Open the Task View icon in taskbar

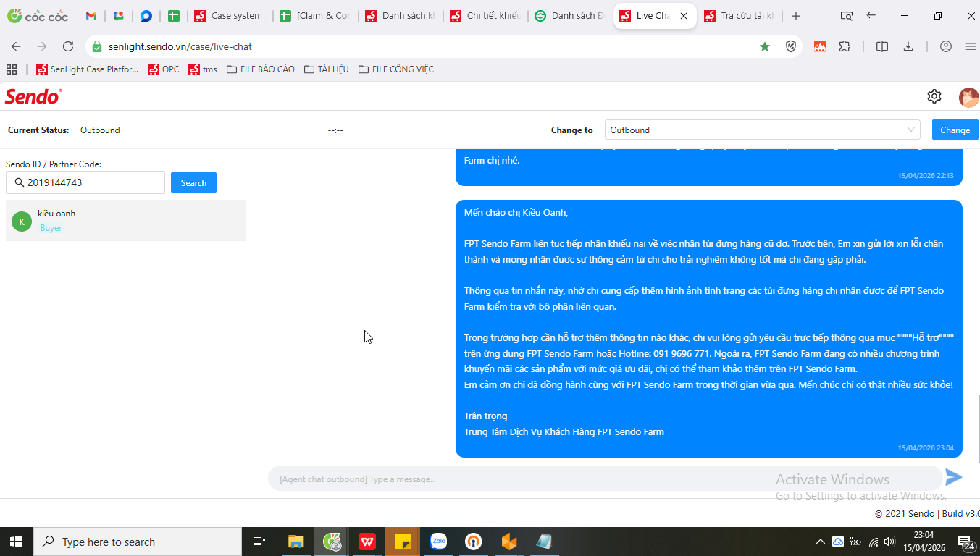(x=259, y=542)
